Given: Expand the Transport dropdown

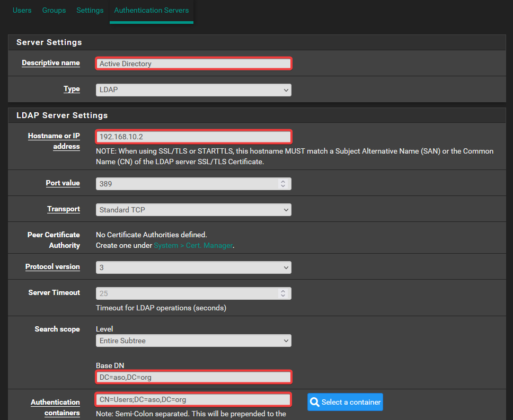Looking at the screenshot, I should (193, 210).
